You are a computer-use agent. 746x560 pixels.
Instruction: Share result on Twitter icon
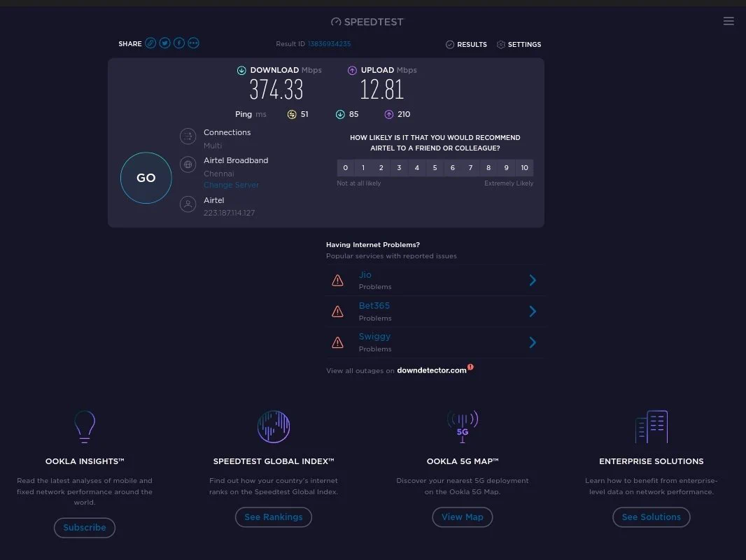(164, 43)
